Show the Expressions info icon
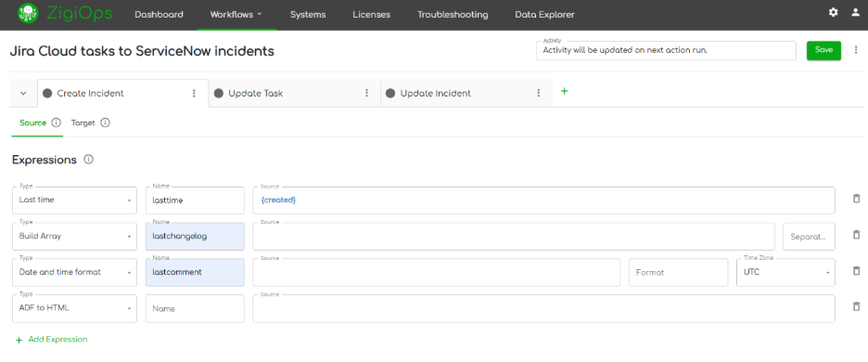 click(x=88, y=160)
